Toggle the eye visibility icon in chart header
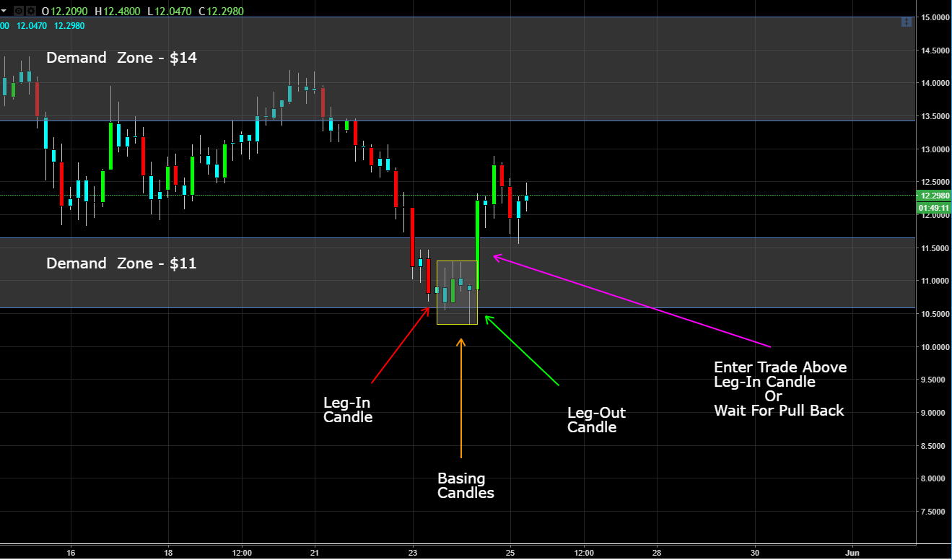 point(19,11)
